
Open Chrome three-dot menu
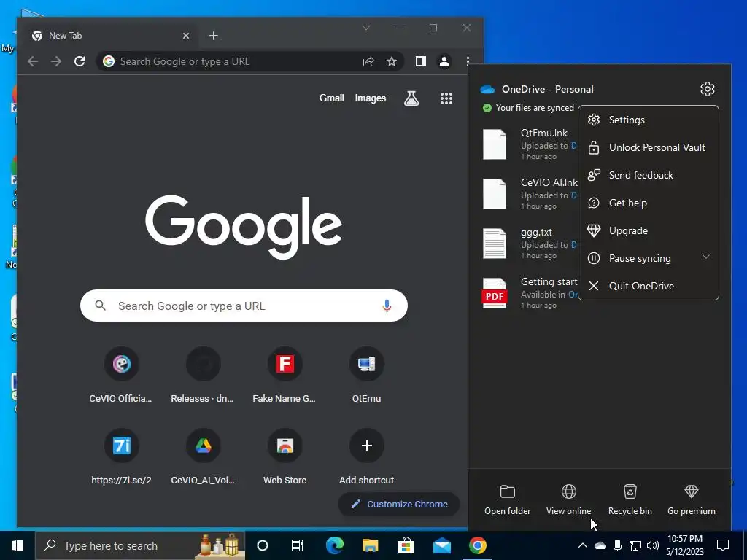(468, 61)
